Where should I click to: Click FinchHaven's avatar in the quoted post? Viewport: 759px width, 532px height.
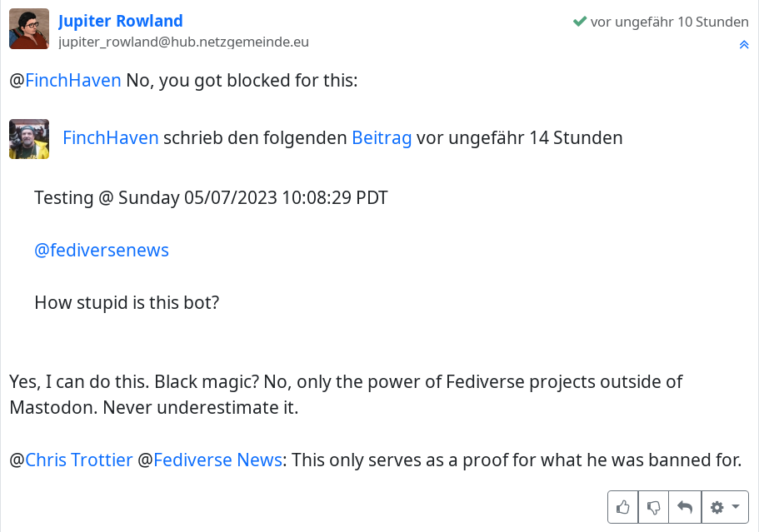click(29, 139)
